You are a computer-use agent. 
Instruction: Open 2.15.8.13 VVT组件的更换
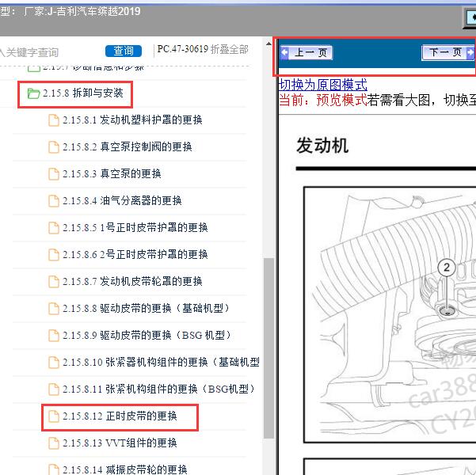point(120,443)
